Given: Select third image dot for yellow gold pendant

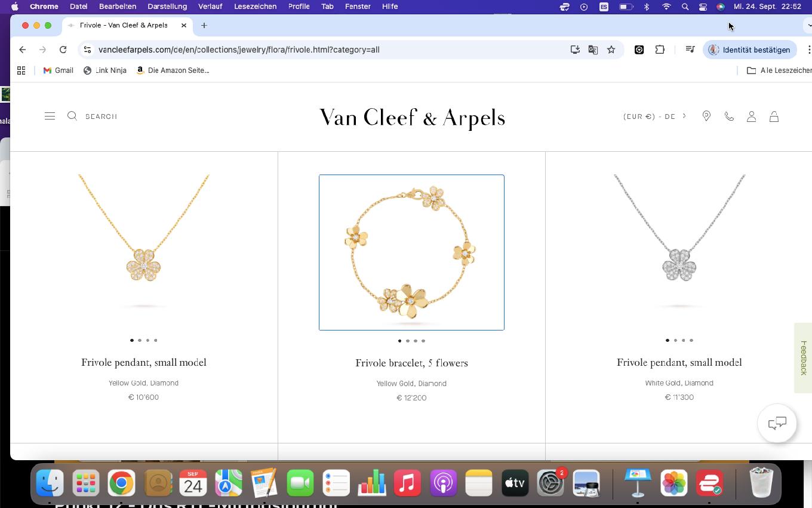Looking at the screenshot, I should [x=147, y=340].
